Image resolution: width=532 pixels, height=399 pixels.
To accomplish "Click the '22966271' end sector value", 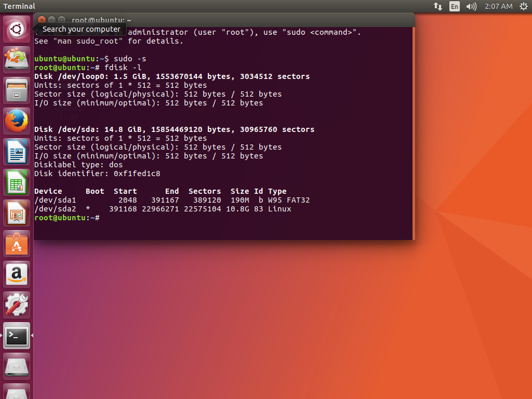I will pos(160,209).
